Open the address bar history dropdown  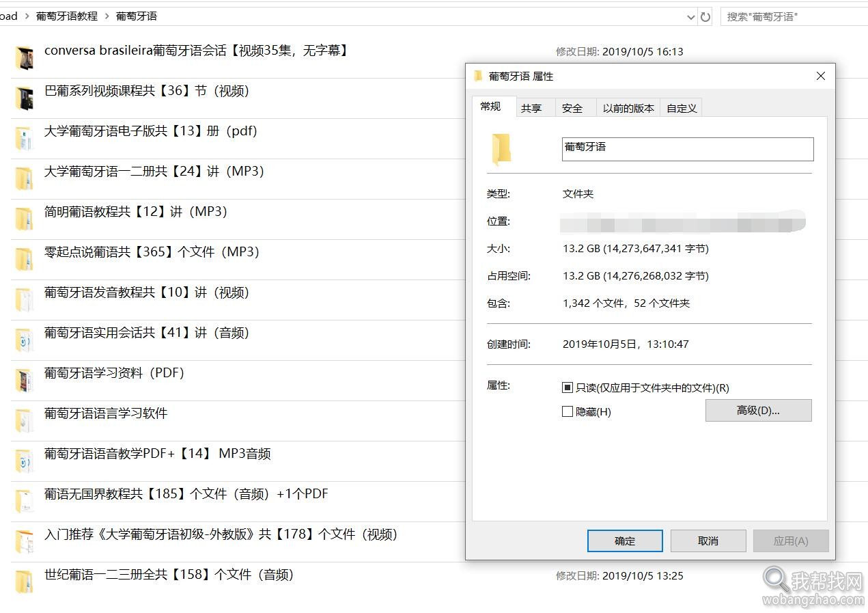pyautogui.click(x=691, y=16)
